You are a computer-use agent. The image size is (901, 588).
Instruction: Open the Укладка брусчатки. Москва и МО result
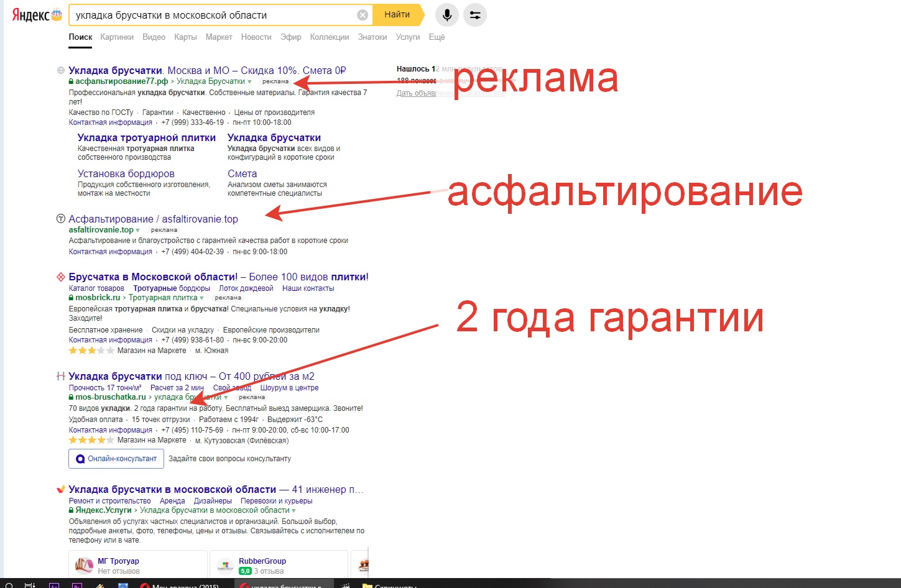207,70
